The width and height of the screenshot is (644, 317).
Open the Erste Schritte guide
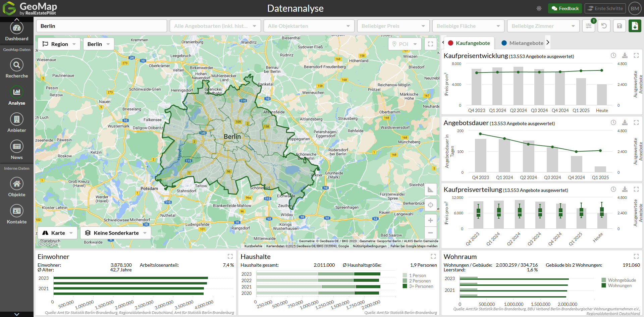click(605, 8)
